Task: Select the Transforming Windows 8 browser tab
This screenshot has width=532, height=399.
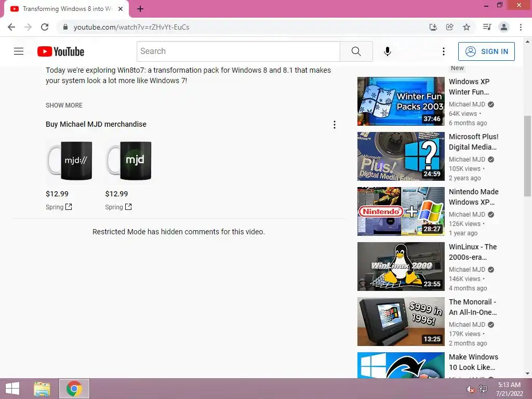Action: [66, 9]
